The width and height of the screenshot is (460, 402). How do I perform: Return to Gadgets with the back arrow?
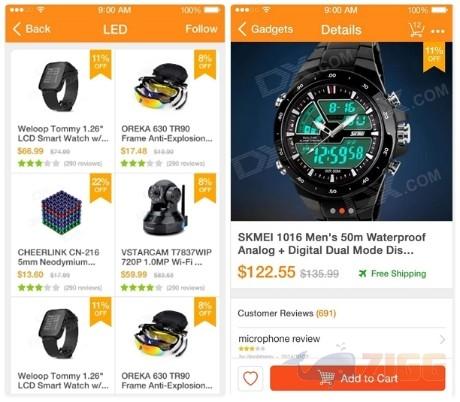pos(266,29)
